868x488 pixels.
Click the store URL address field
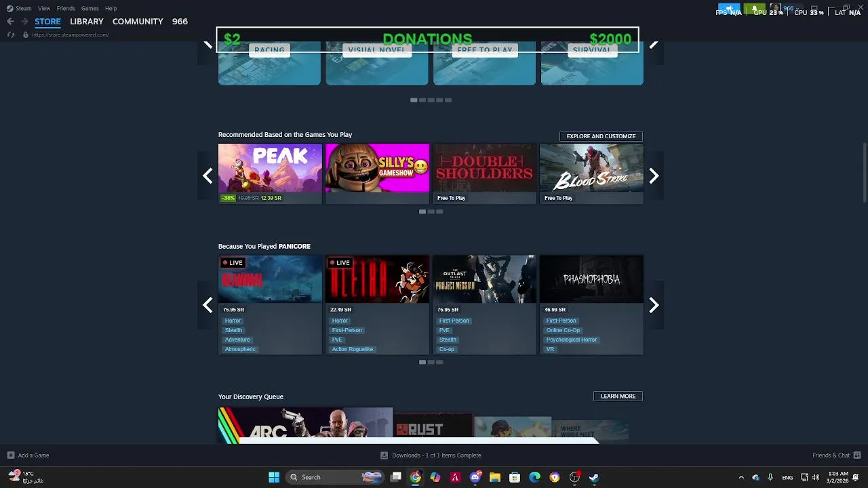pyautogui.click(x=70, y=35)
